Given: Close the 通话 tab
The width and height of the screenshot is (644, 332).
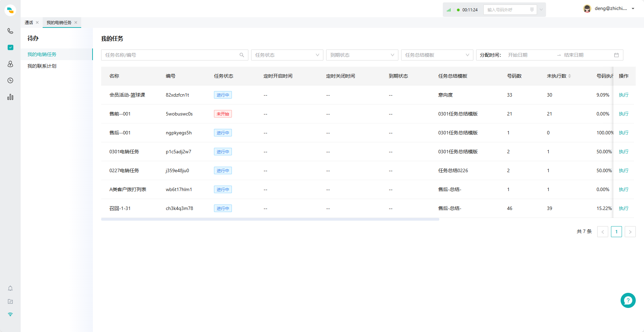Looking at the screenshot, I should point(37,22).
